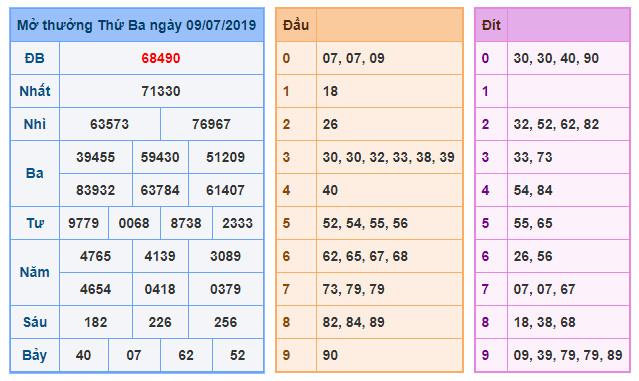Click the Nhất prize number 71330

point(161,91)
